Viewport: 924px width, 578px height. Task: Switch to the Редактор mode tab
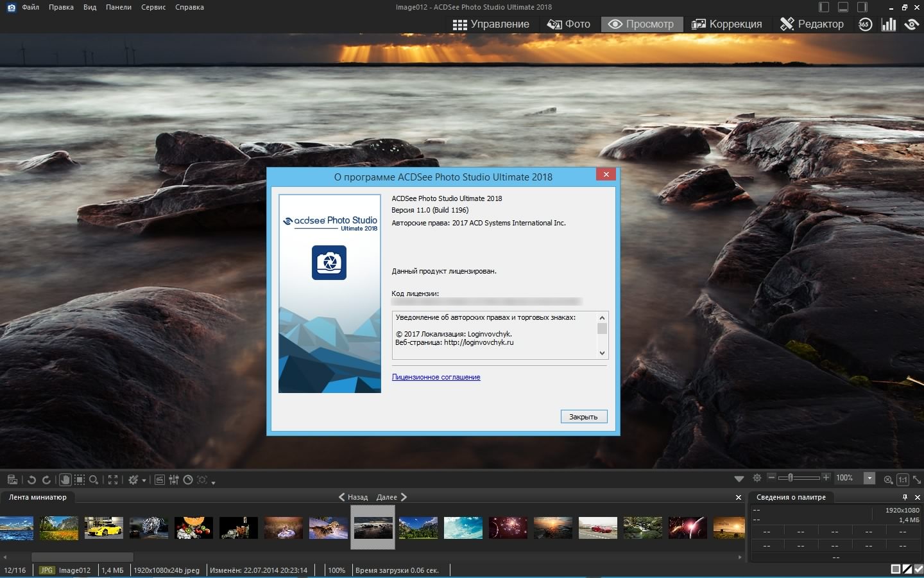tap(812, 24)
